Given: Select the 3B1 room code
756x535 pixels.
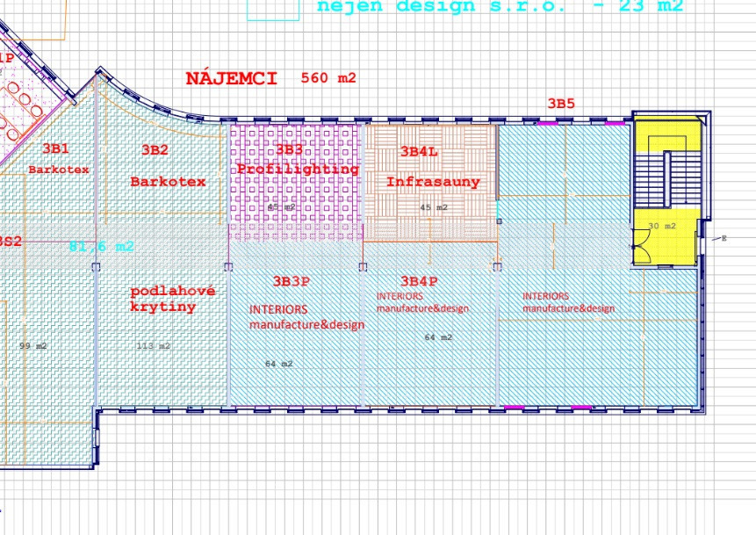Looking at the screenshot, I should tap(55, 148).
